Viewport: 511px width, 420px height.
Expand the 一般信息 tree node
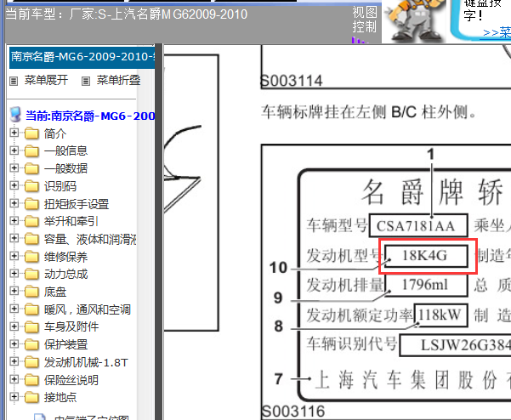click(14, 150)
